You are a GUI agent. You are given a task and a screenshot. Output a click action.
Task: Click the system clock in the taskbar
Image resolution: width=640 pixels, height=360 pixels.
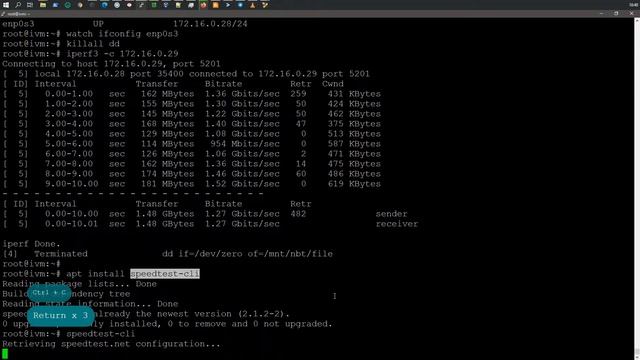[x=634, y=5]
